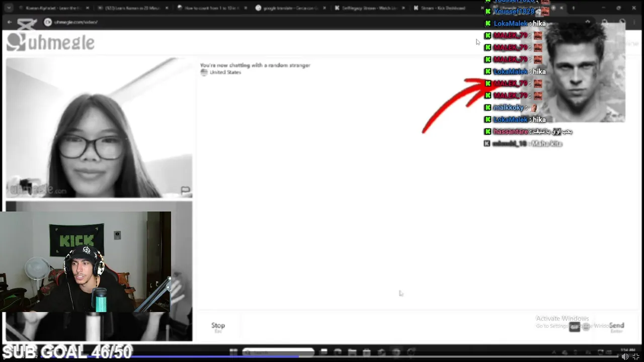Click the site info icon in address bar
644x362 pixels.
tap(48, 22)
